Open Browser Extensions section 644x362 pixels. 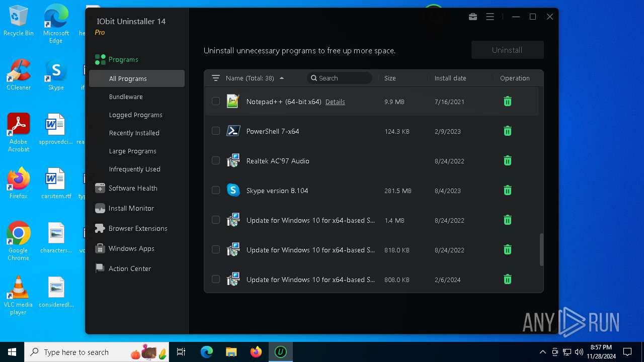click(131, 228)
